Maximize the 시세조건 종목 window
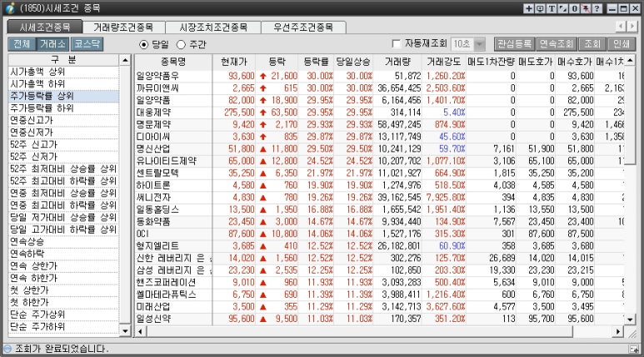This screenshot has width=644, height=357. (x=623, y=8)
